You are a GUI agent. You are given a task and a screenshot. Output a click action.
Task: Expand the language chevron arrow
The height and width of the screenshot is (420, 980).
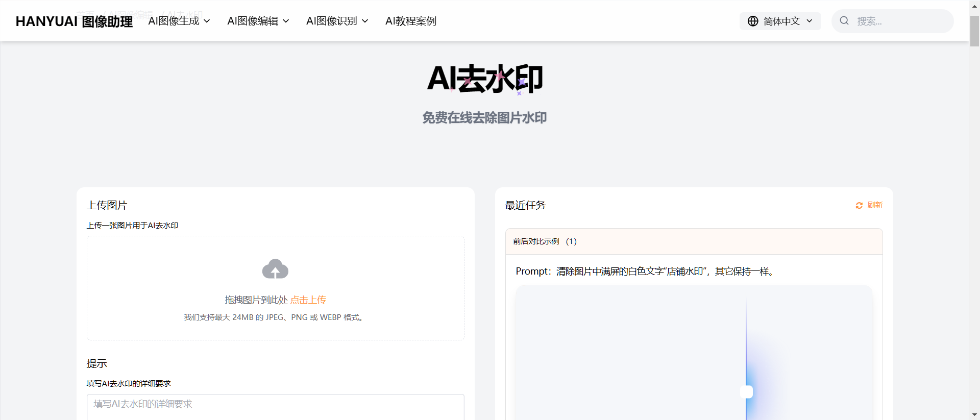810,21
